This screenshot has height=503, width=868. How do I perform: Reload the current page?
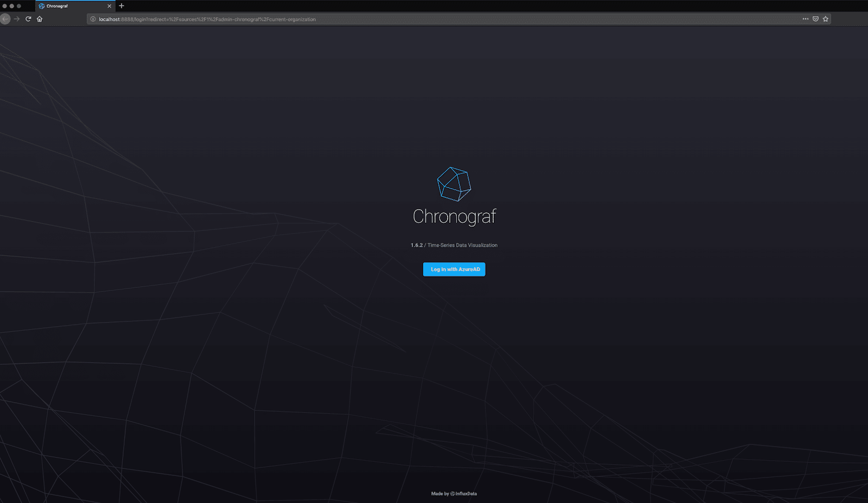pyautogui.click(x=28, y=19)
